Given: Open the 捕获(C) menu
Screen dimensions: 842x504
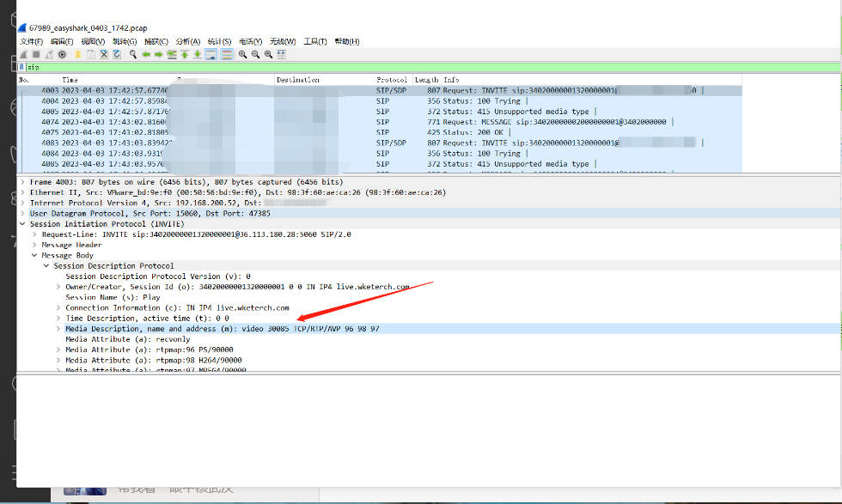Looking at the screenshot, I should (156, 41).
